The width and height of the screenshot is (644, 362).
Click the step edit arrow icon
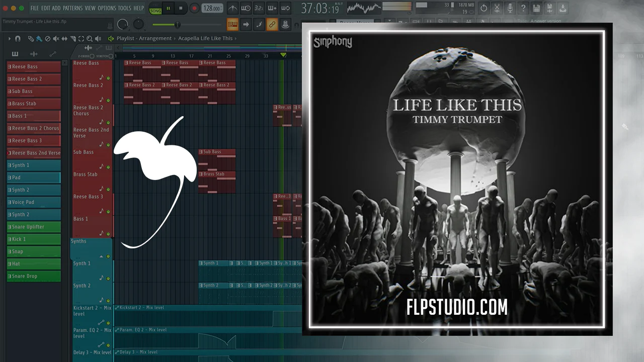tap(246, 24)
